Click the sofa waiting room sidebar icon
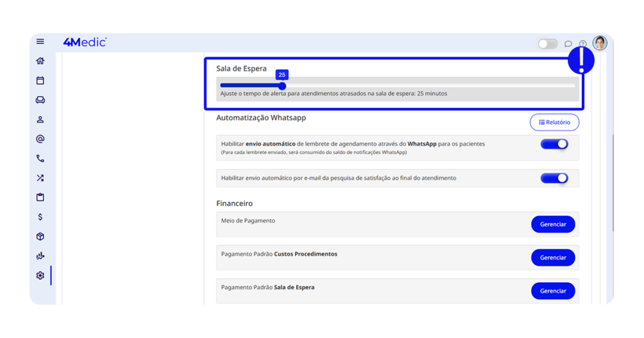 pyautogui.click(x=40, y=100)
